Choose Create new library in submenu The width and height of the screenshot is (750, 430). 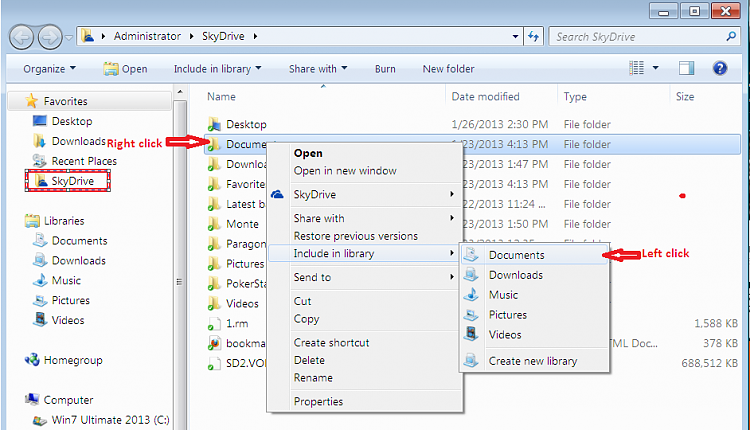tap(535, 361)
